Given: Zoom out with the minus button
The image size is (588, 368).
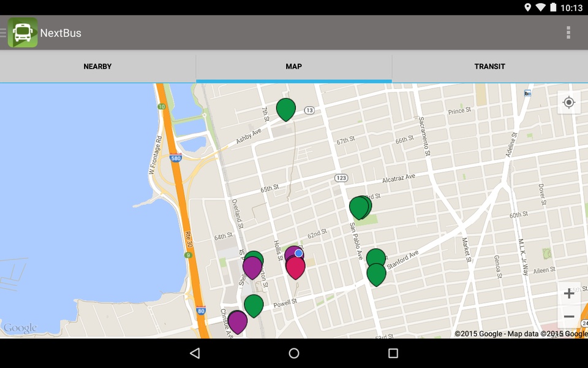Looking at the screenshot, I should click(569, 316).
